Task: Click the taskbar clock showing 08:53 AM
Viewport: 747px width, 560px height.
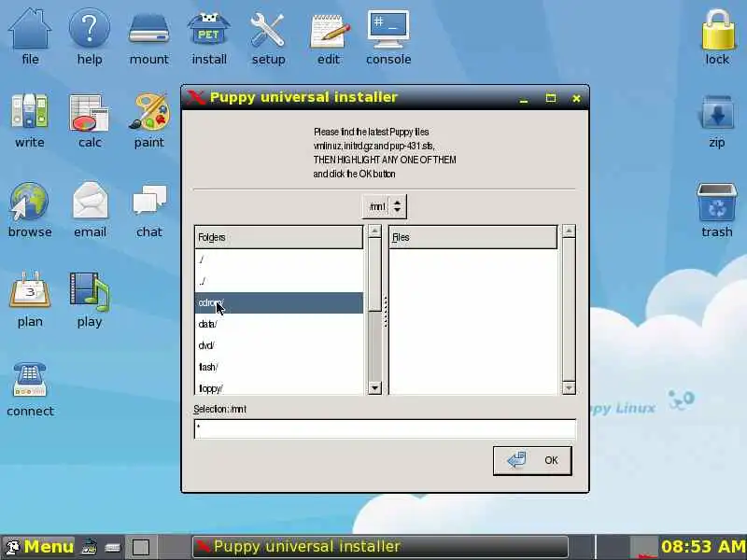Action: (x=703, y=547)
